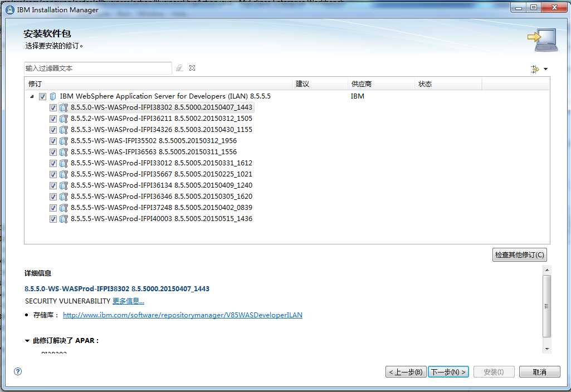Open the view options dropdown arrow

[x=545, y=69]
